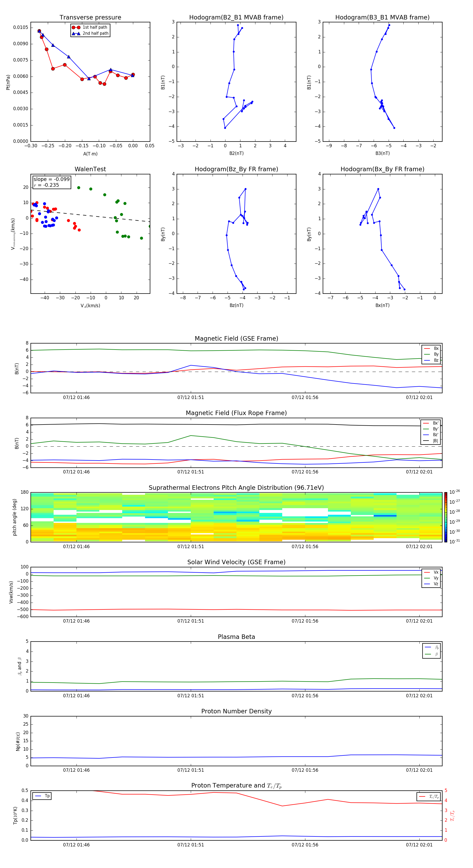Select '2nd half path' legend entry
473x868 pixels.
(90, 33)
